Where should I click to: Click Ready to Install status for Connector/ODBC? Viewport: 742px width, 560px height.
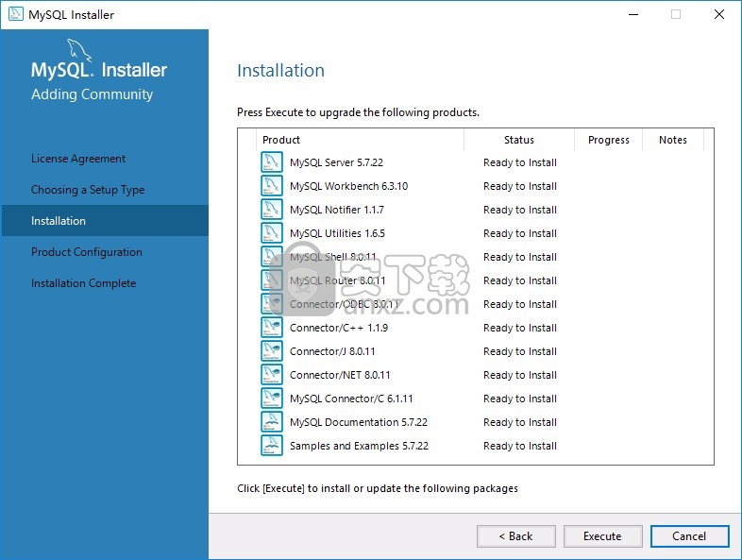point(520,304)
